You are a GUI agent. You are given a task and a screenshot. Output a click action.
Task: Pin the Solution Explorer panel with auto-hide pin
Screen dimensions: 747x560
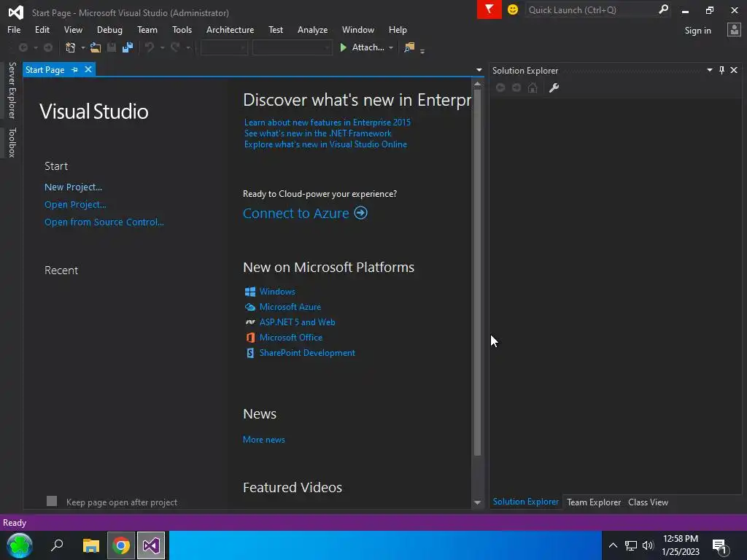click(721, 71)
